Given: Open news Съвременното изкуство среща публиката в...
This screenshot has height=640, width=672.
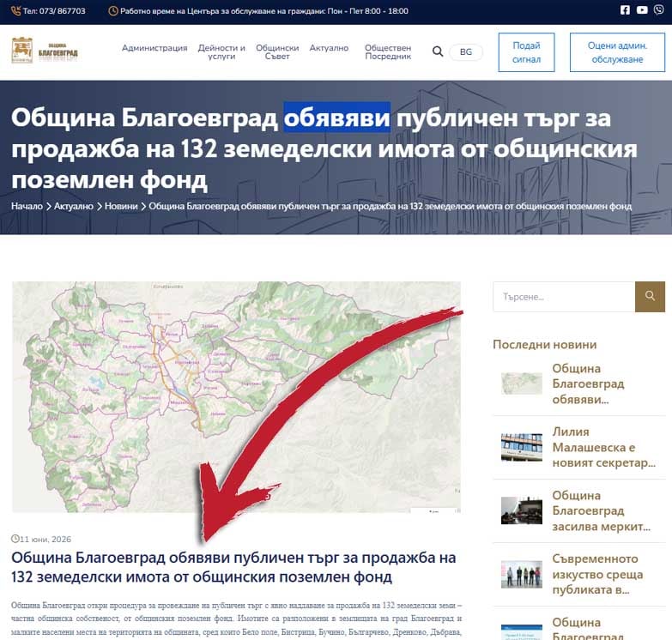Looking at the screenshot, I should point(597,574).
